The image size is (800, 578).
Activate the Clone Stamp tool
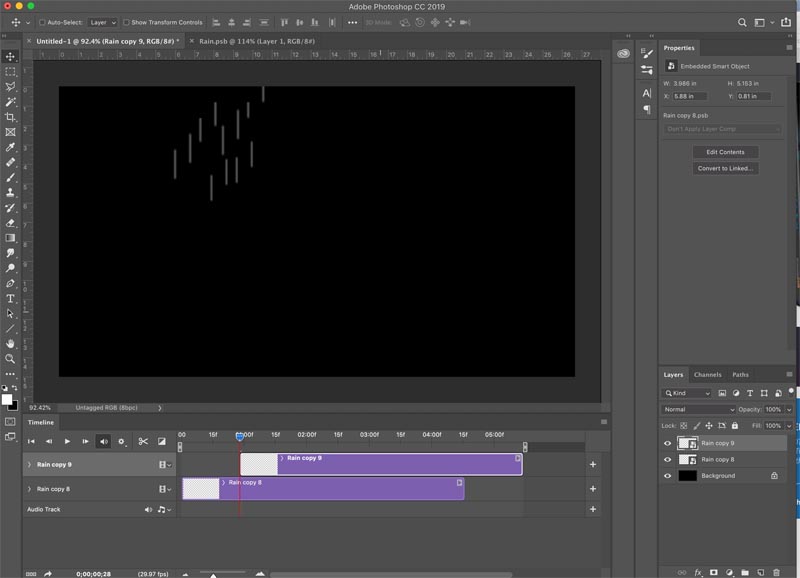coord(10,192)
